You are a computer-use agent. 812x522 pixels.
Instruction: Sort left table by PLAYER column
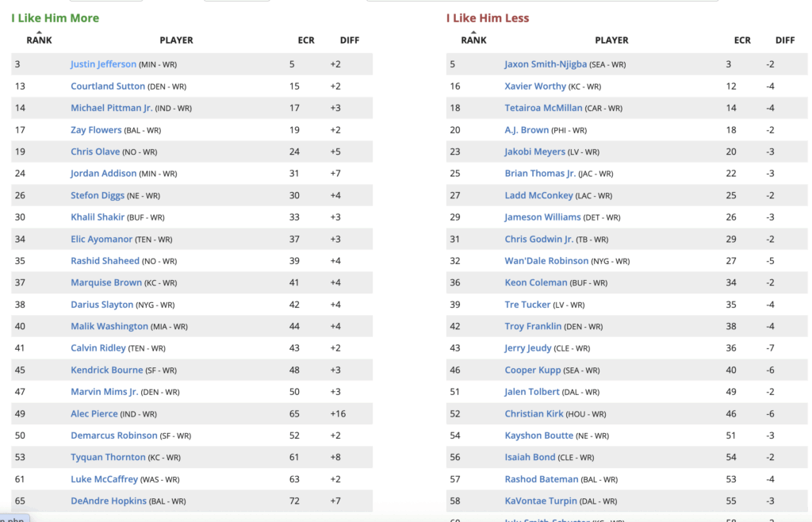(176, 40)
